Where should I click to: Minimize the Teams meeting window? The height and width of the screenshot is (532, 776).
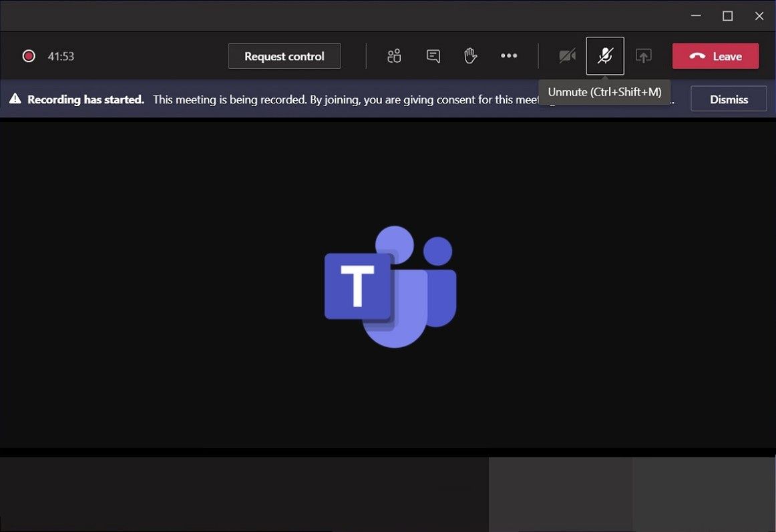pos(696,16)
